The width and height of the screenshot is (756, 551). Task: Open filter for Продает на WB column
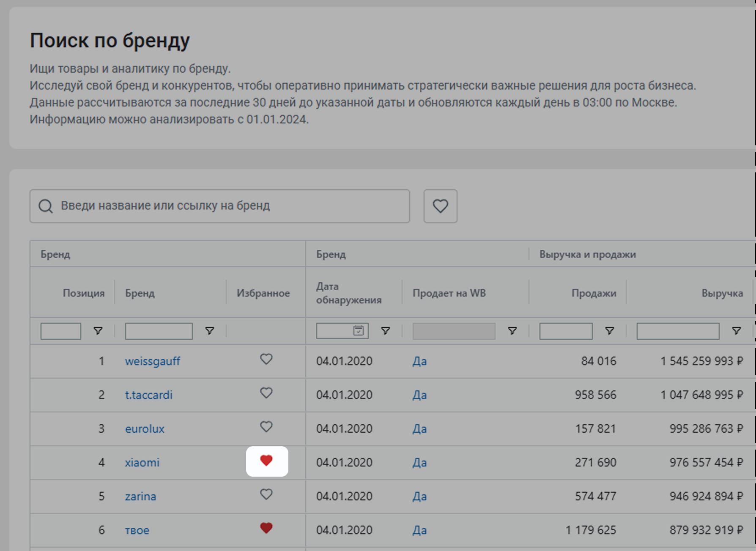[512, 331]
